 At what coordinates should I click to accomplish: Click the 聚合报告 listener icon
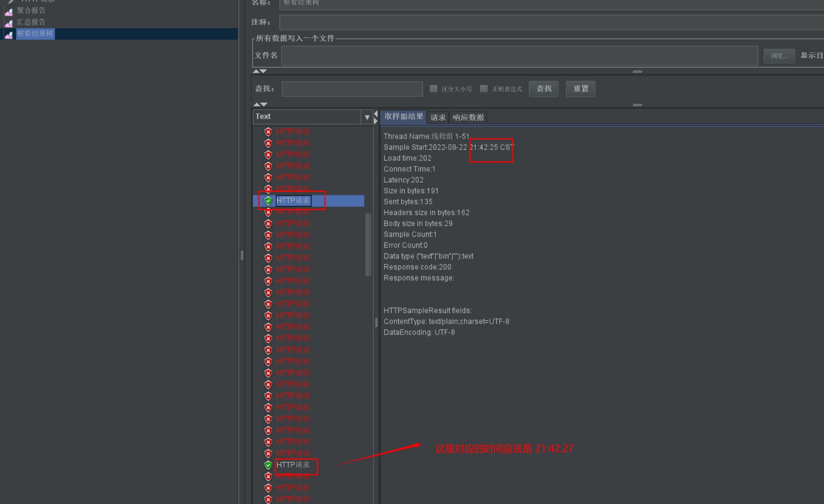9,11
